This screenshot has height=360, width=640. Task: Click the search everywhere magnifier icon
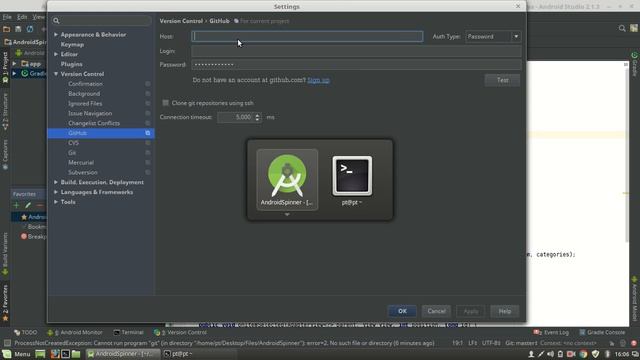[622, 28]
